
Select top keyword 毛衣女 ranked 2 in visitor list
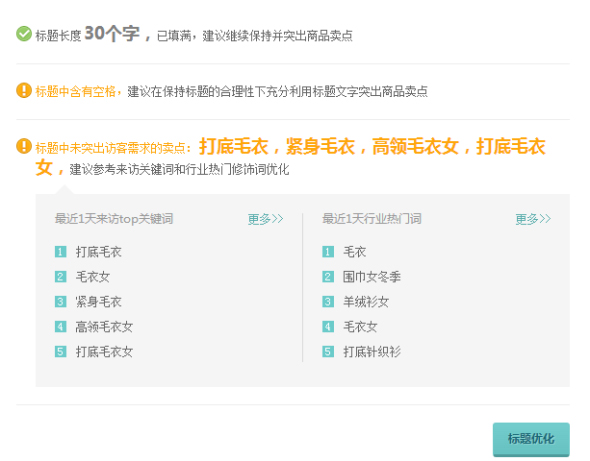point(93,277)
